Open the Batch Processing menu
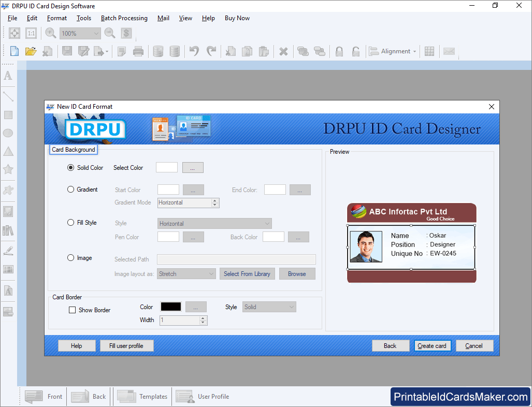 click(x=124, y=18)
